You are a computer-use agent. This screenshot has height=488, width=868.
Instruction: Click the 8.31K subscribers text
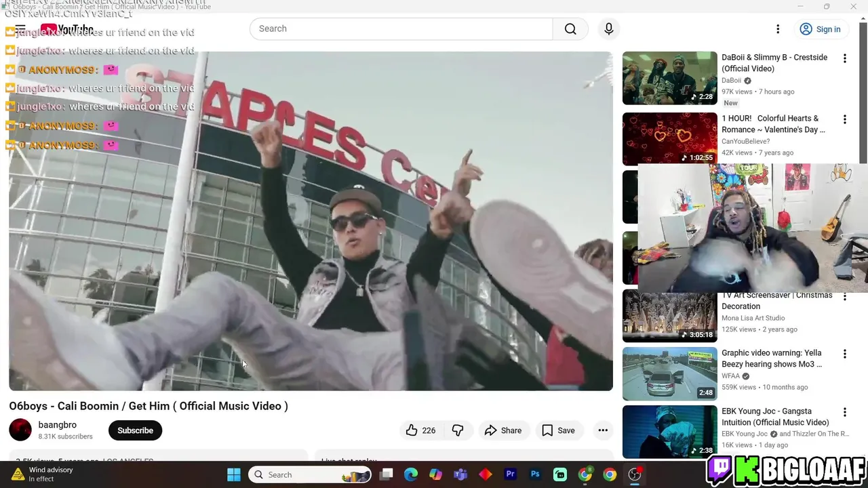pyautogui.click(x=65, y=436)
